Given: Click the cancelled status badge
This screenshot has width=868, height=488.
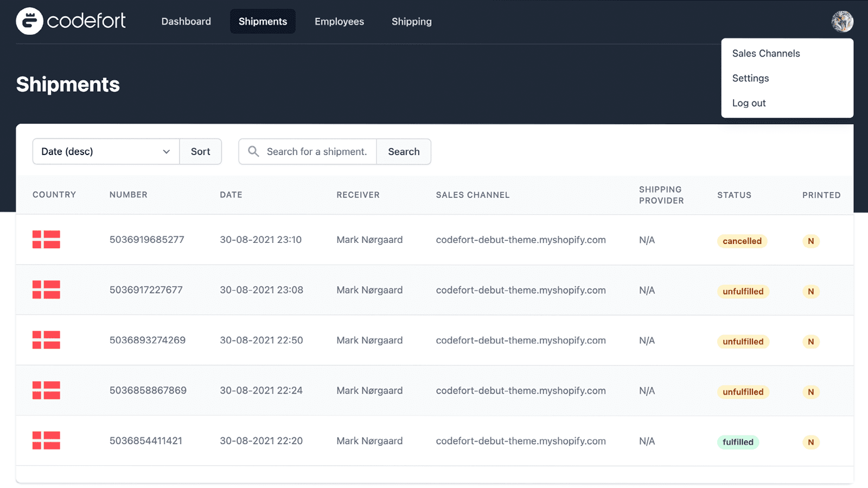Looking at the screenshot, I should (x=742, y=241).
